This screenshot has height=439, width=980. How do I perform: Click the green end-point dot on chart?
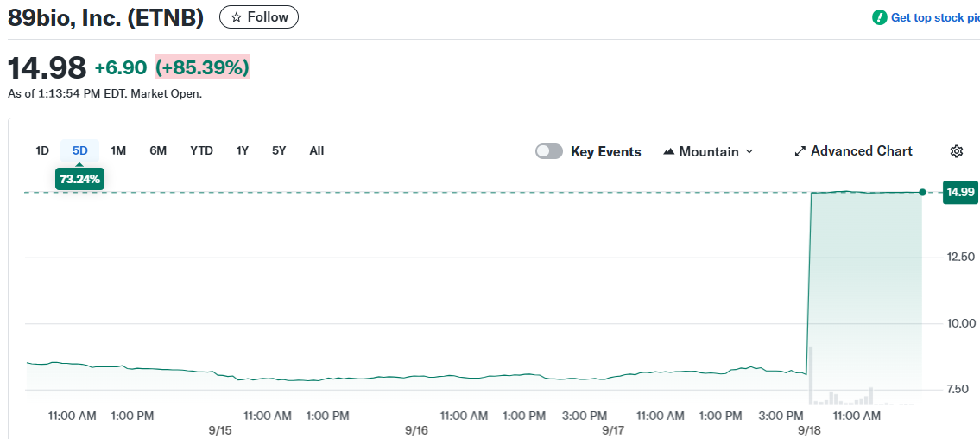[x=922, y=192]
